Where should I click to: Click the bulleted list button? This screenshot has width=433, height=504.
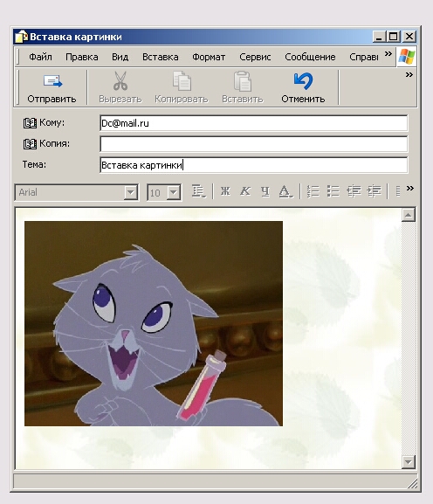[333, 191]
